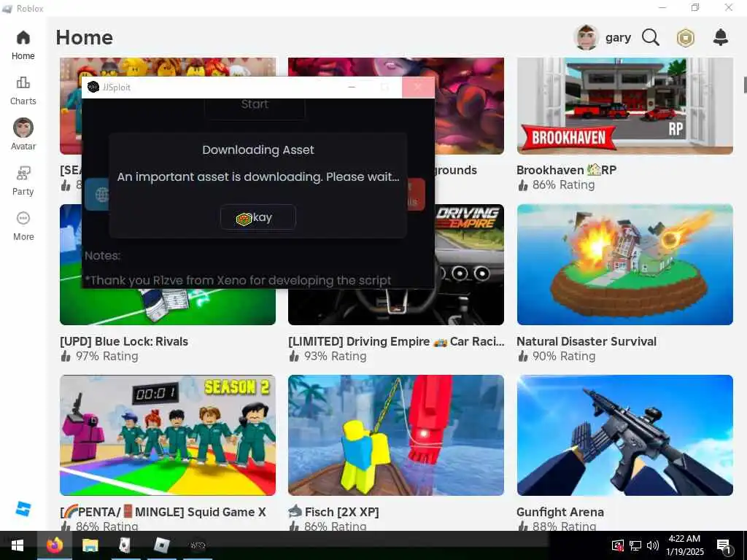Open the More menu in the sidebar
This screenshot has height=560, width=747.
pos(23,226)
